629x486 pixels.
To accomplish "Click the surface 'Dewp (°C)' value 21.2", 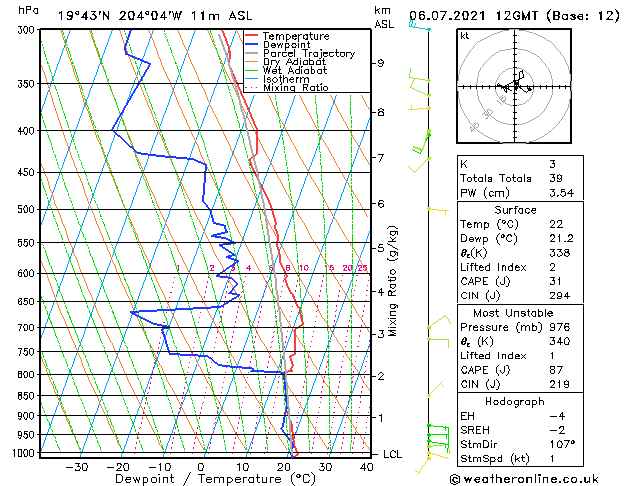I will point(561,239).
